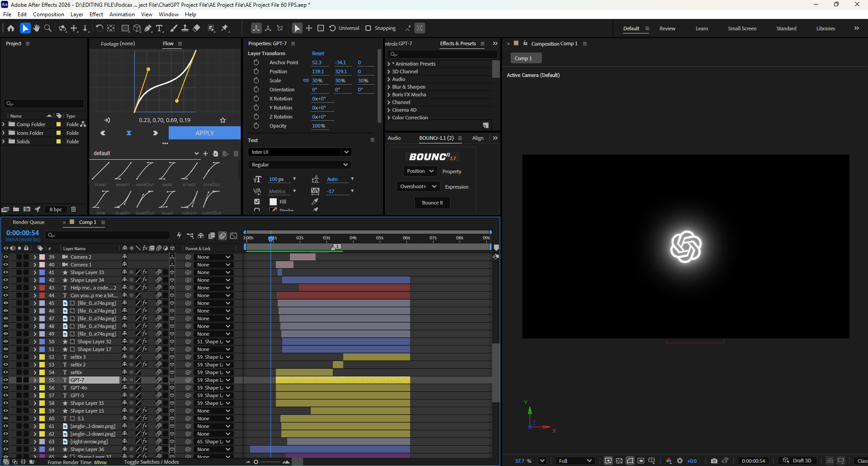Toggle the Fill checkbox in Text properties
868x466 pixels.
257,202
